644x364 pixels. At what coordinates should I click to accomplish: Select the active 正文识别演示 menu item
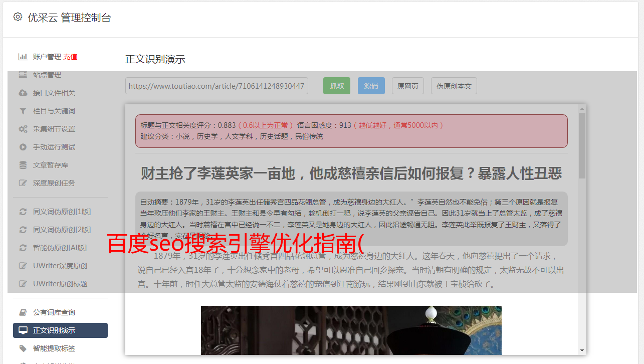point(60,330)
